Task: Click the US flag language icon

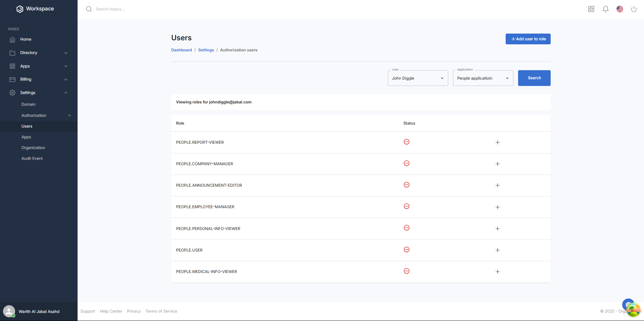Action: tap(619, 9)
